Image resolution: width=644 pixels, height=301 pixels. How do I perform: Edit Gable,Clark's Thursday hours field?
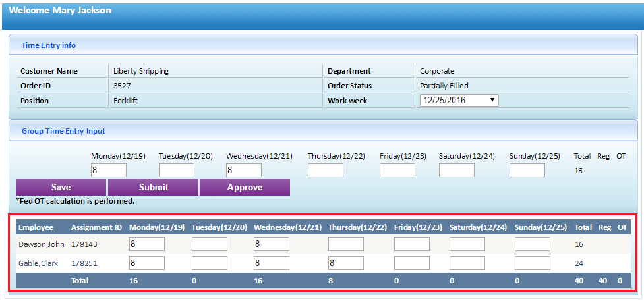[346, 263]
